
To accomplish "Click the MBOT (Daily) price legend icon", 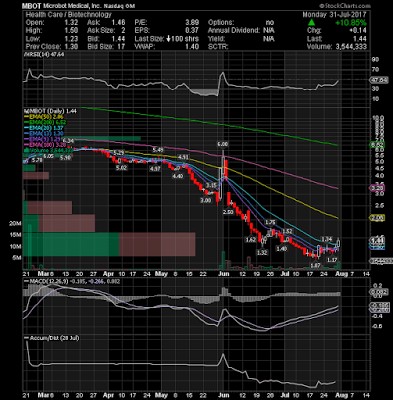I will (x=24, y=111).
